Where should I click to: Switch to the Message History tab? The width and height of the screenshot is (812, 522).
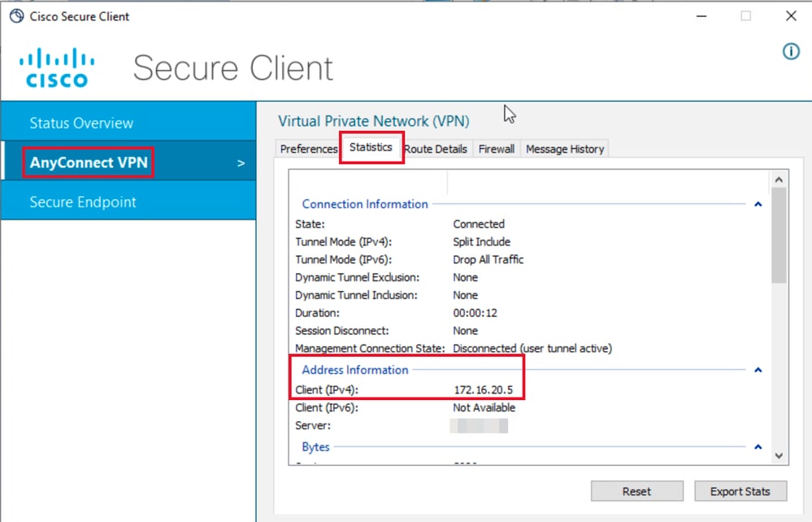(564, 149)
